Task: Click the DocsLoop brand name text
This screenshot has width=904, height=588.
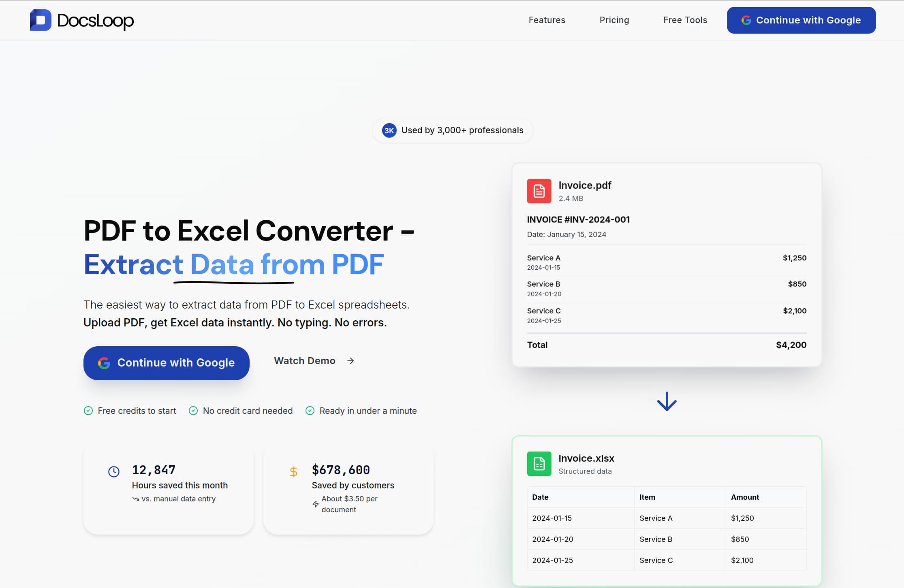Action: (95, 21)
